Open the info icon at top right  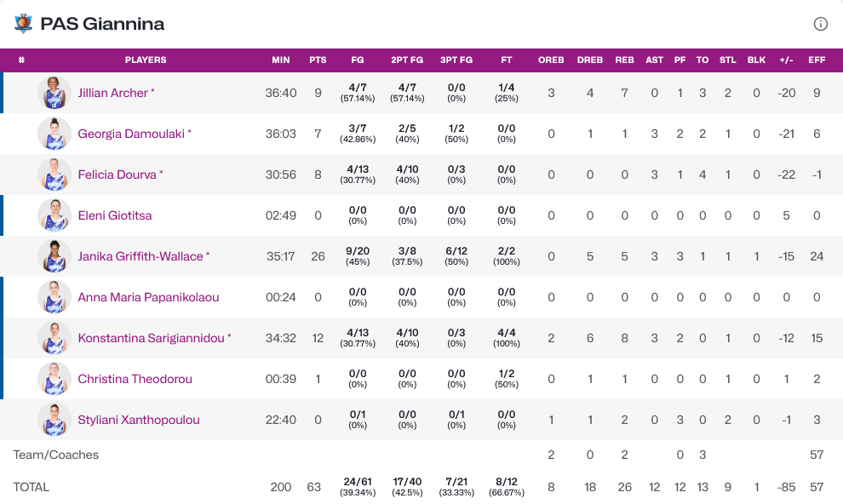tap(821, 24)
